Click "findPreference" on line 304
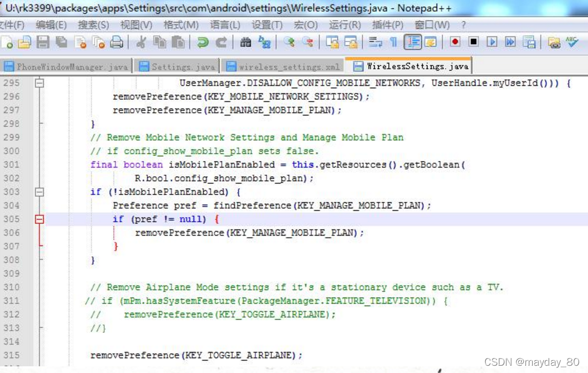 (x=252, y=205)
